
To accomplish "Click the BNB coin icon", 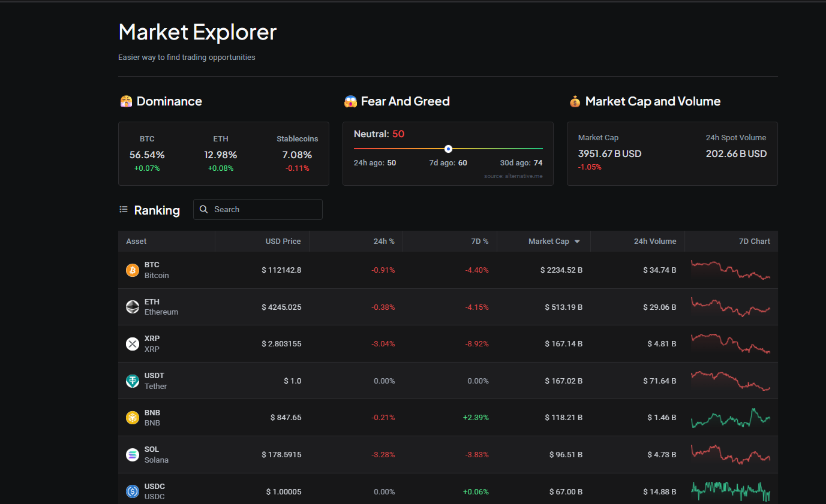I will 133,418.
